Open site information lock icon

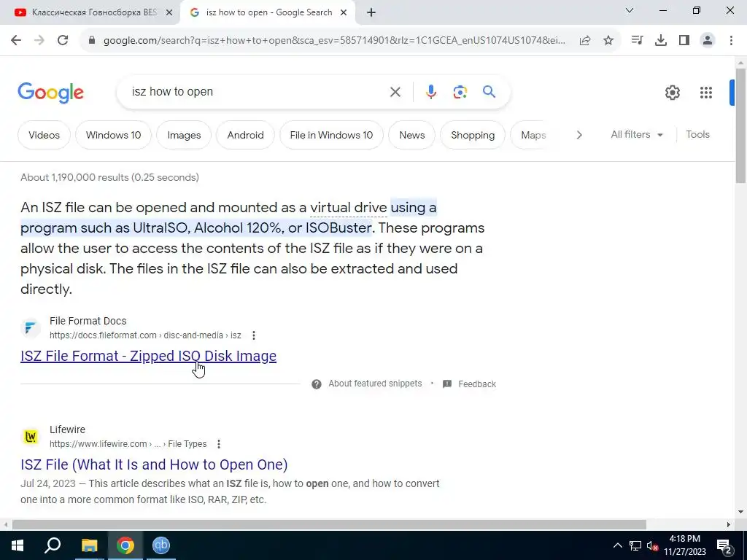92,41
